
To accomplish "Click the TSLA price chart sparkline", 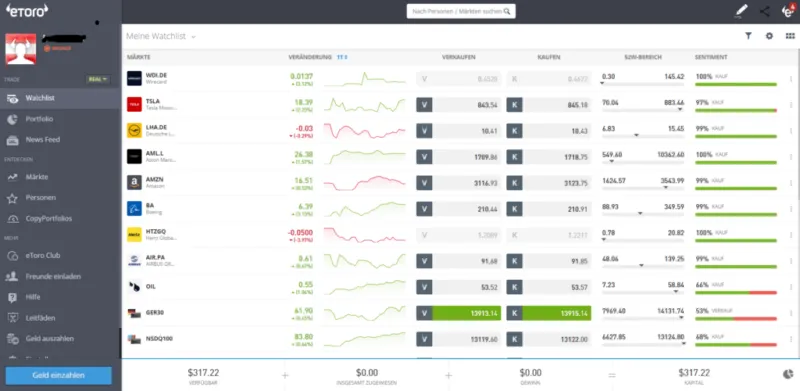I will pyautogui.click(x=364, y=105).
